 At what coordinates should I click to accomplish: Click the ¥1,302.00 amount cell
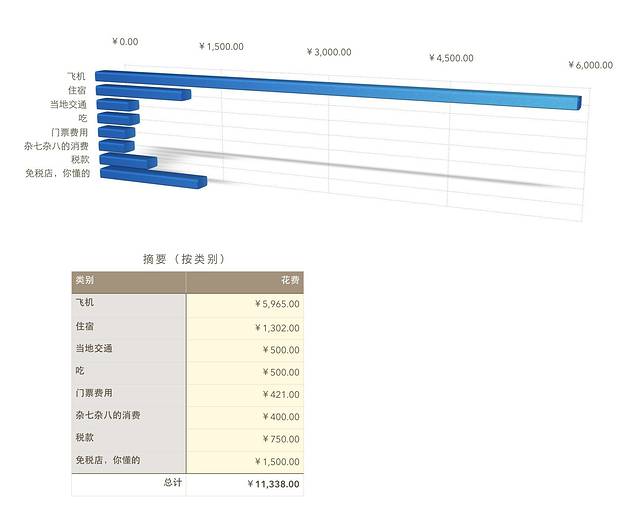(244, 327)
